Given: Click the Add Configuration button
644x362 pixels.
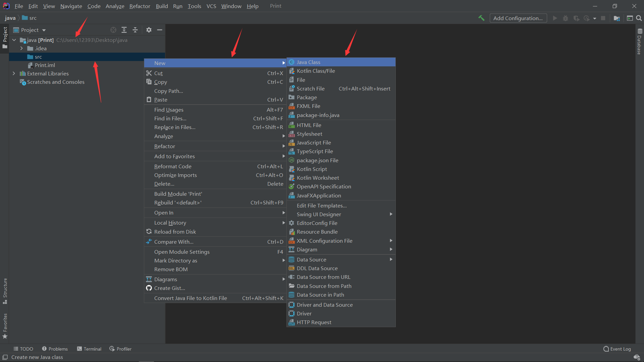Looking at the screenshot, I should point(518,18).
